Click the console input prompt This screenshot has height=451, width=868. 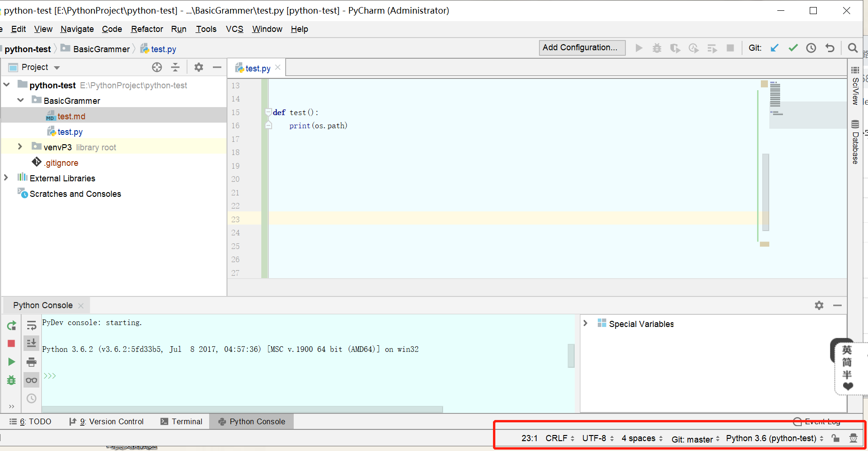[x=50, y=376]
